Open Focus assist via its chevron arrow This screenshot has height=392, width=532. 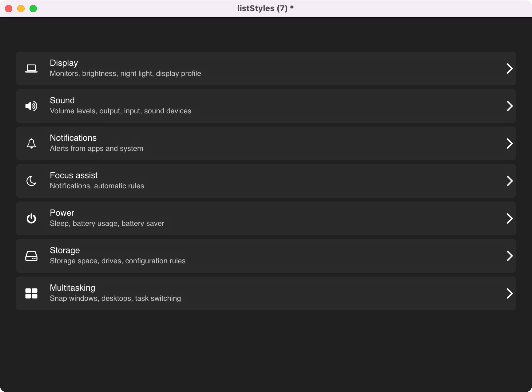click(x=510, y=181)
